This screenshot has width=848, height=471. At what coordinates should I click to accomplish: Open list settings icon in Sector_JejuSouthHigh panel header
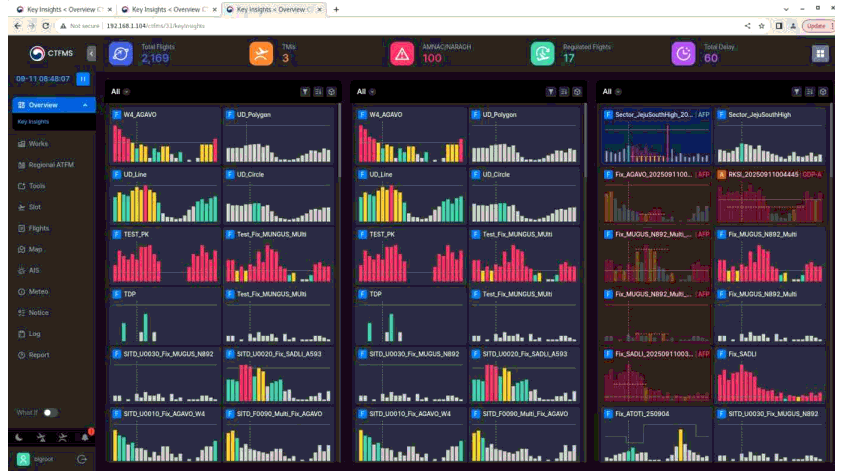pos(810,92)
